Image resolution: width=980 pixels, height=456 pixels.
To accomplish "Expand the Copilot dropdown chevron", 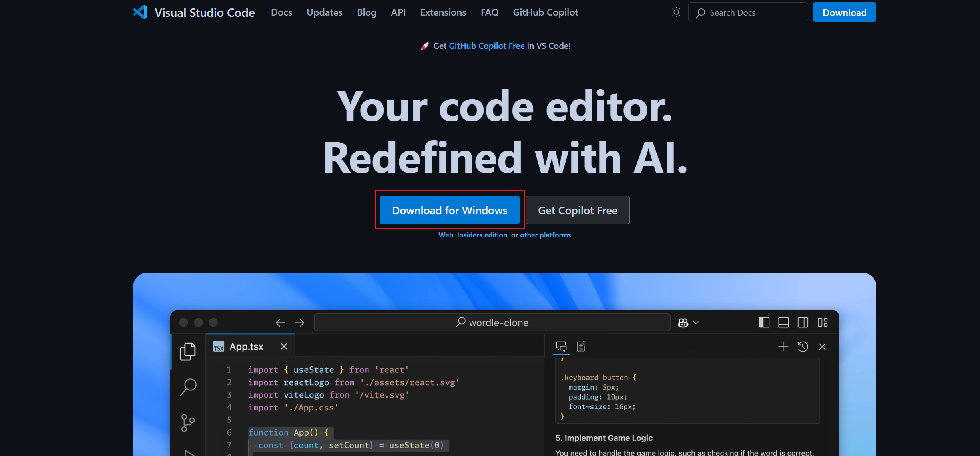I will coord(696,323).
